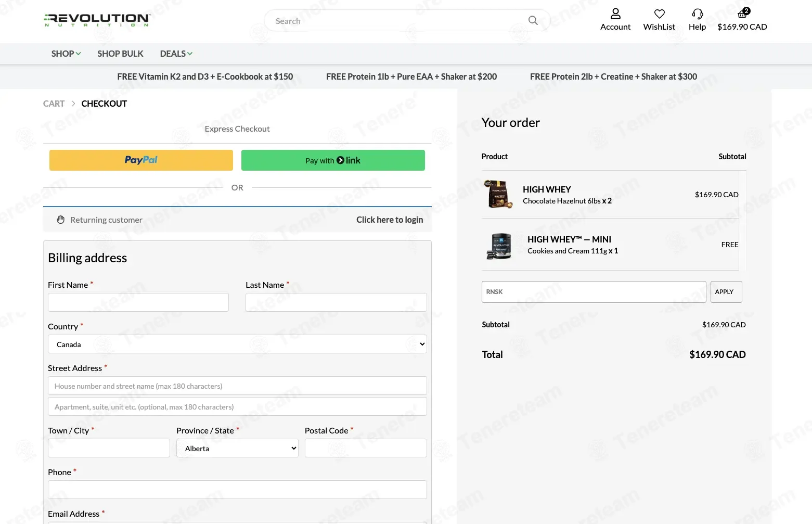The image size is (812, 524).
Task: Click into the Town / City field
Action: click(x=109, y=448)
